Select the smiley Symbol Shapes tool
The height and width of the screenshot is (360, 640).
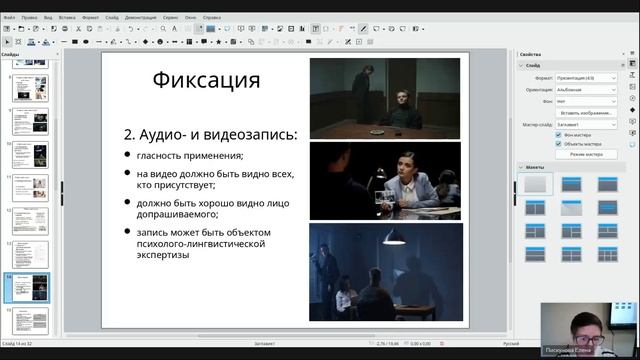[160, 42]
